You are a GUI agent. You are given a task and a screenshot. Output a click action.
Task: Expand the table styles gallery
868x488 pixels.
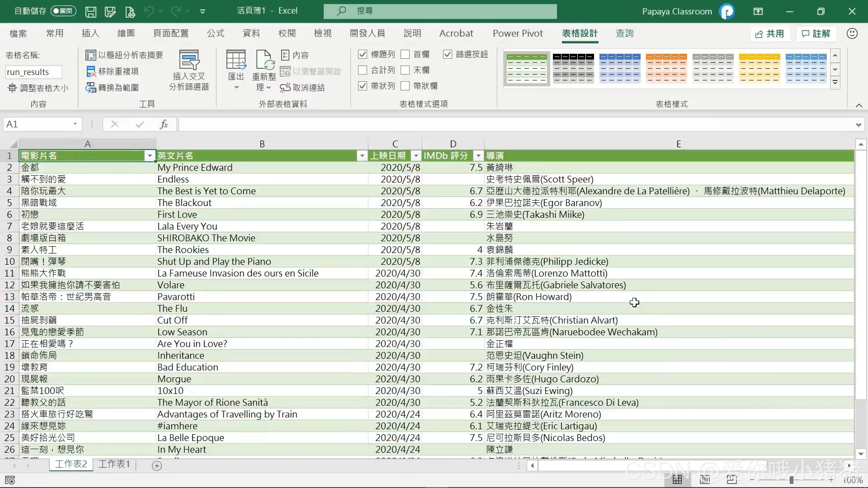click(835, 83)
